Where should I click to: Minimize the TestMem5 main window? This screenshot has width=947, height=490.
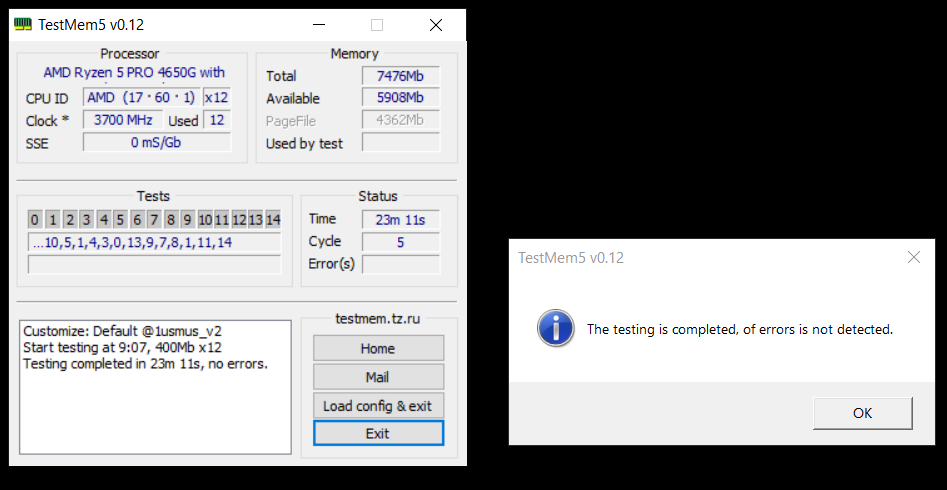coord(319,25)
